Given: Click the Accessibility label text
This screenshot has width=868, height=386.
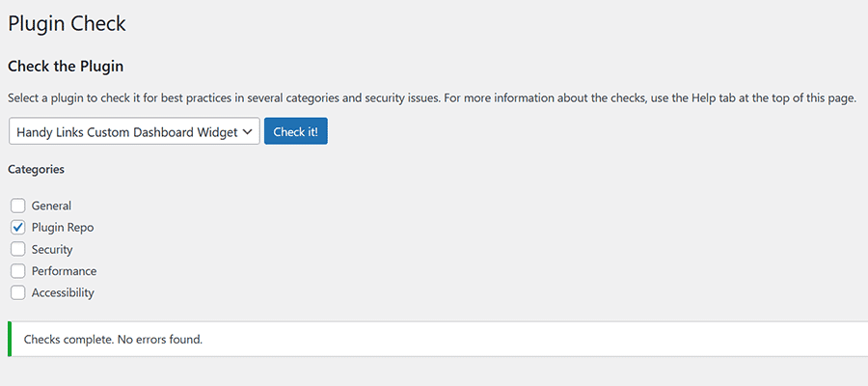Looking at the screenshot, I should [x=63, y=292].
